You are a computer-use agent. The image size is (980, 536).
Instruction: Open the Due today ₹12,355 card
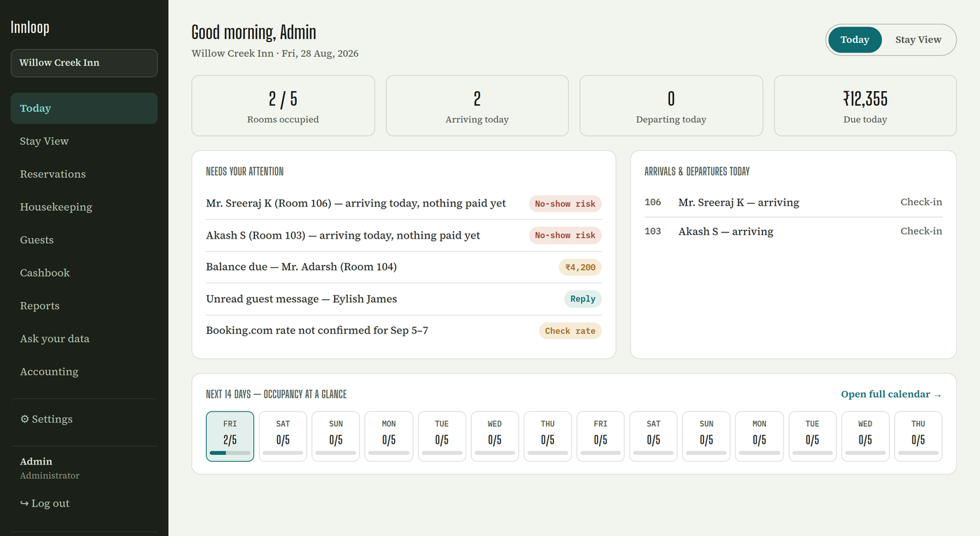865,106
